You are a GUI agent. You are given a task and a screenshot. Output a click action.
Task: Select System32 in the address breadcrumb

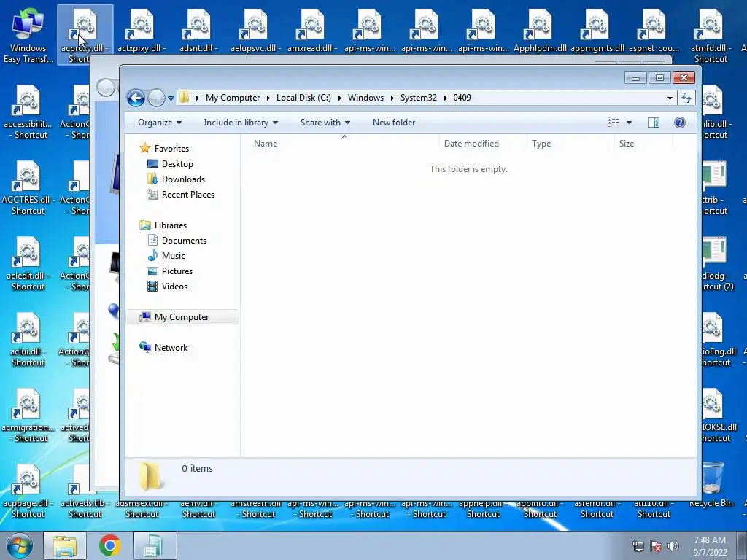tap(418, 98)
